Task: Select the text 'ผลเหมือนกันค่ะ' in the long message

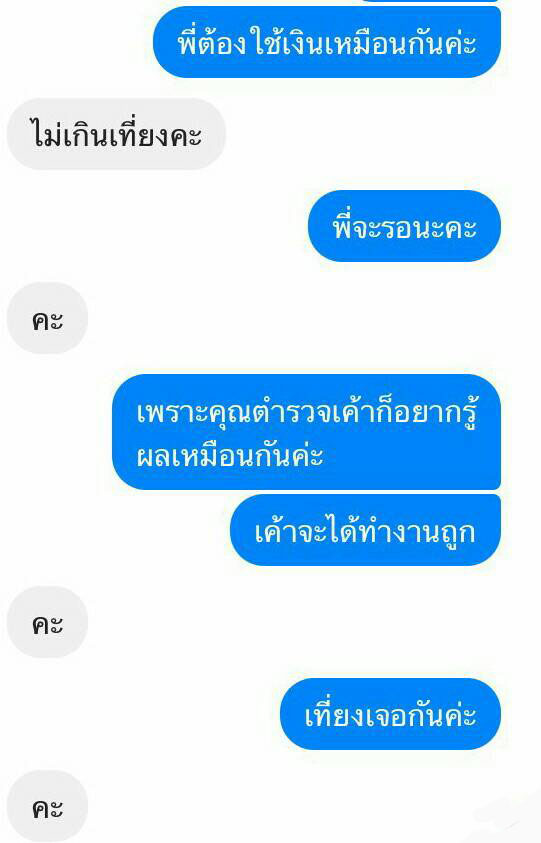Action: (x=230, y=456)
